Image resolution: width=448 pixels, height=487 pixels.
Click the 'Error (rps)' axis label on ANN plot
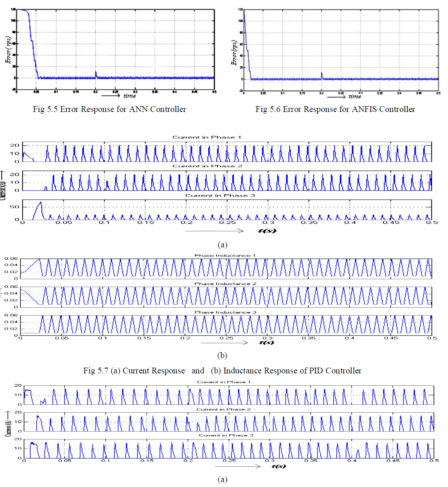[x=8, y=50]
